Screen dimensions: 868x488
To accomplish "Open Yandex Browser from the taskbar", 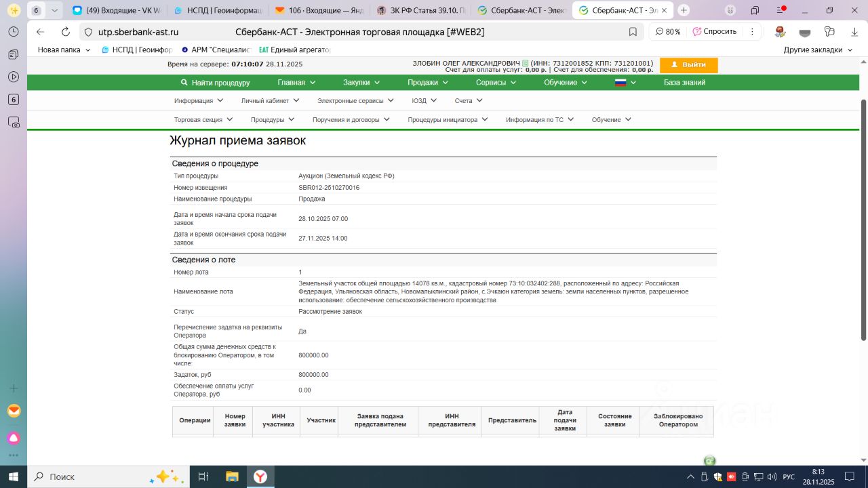I will coord(260,476).
